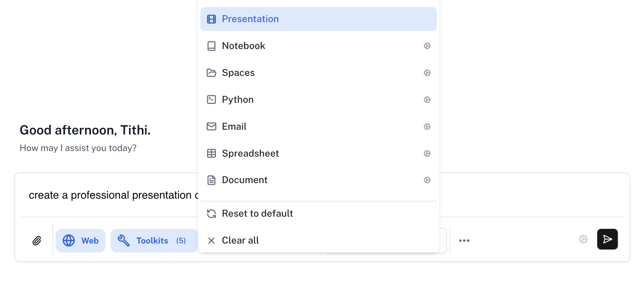Open settings gear for Spaces
This screenshot has width=644, height=283.
click(x=427, y=73)
